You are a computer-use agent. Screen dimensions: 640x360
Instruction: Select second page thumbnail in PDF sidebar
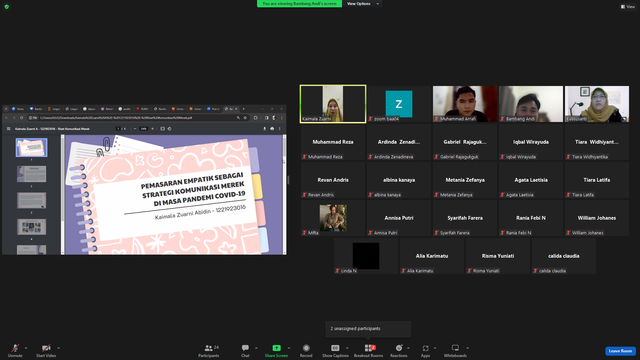pyautogui.click(x=31, y=174)
